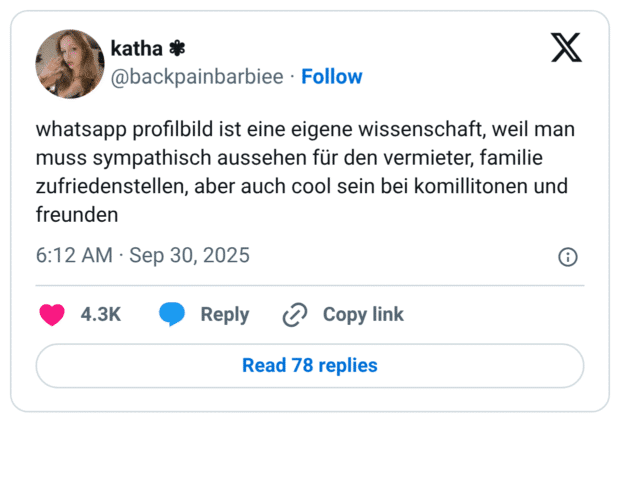The height and width of the screenshot is (502, 620).
Task: Click the word "freunden" ending the tweet
Action: pos(78,215)
